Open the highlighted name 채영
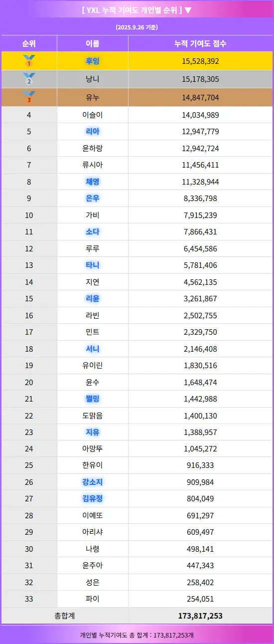 click(93, 182)
